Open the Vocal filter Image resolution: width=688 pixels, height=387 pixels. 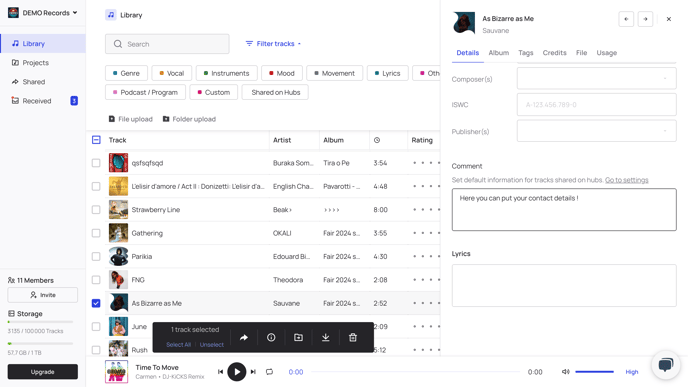(x=172, y=73)
